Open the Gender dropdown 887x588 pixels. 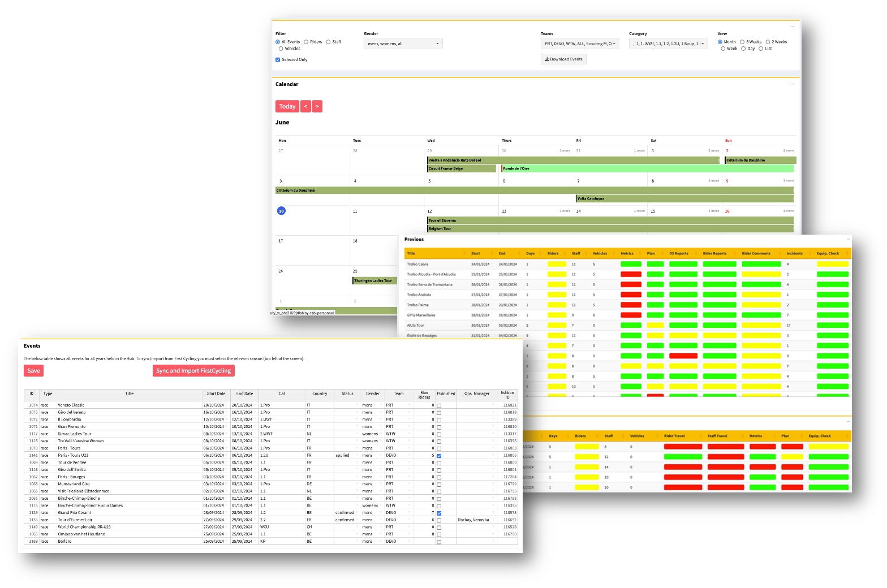403,44
